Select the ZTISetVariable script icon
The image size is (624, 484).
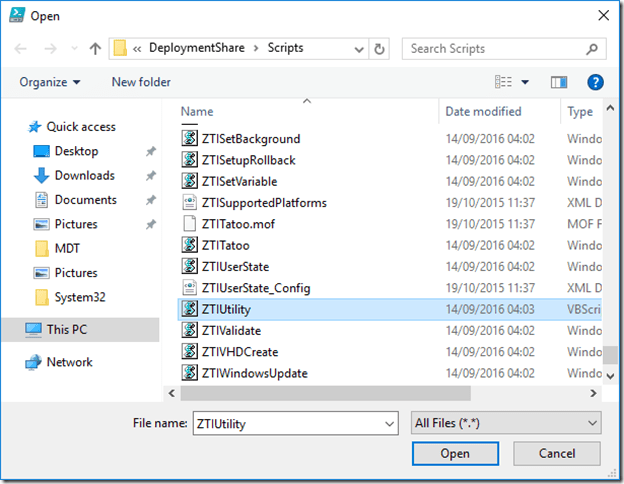point(189,181)
